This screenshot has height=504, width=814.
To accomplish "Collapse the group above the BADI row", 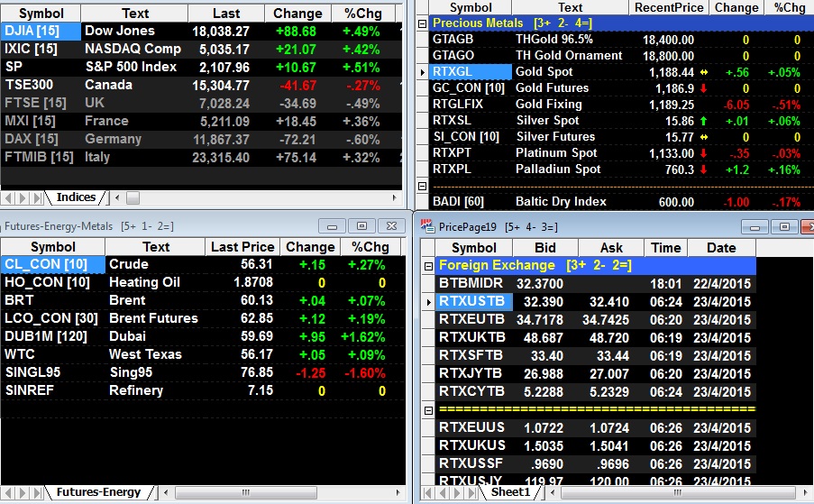I will click(423, 186).
